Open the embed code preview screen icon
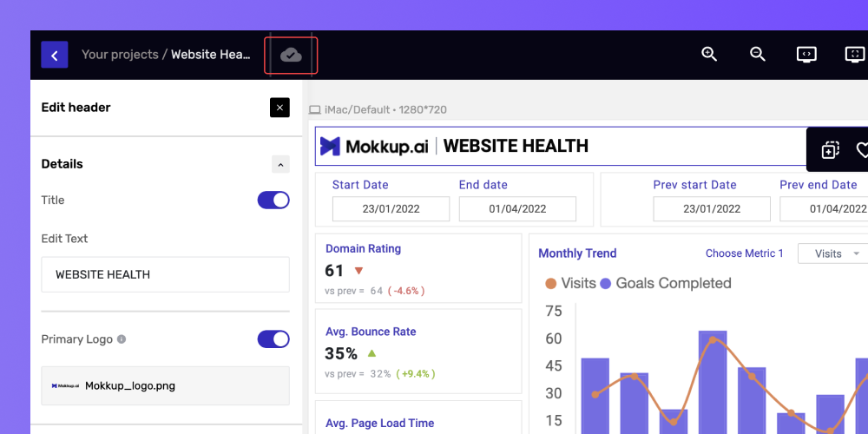Screen dimensions: 868x434 click(x=806, y=54)
